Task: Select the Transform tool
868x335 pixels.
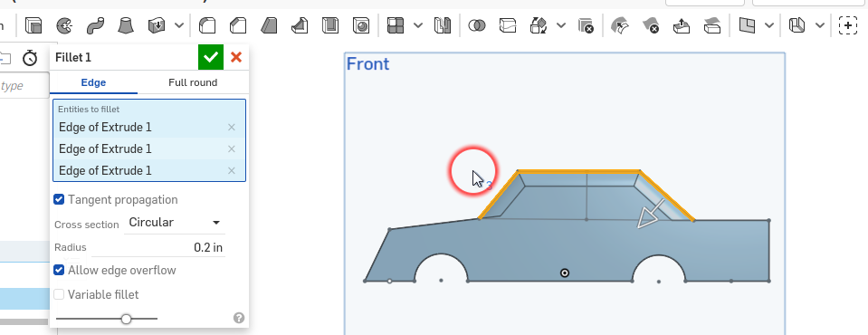Action: (x=539, y=25)
